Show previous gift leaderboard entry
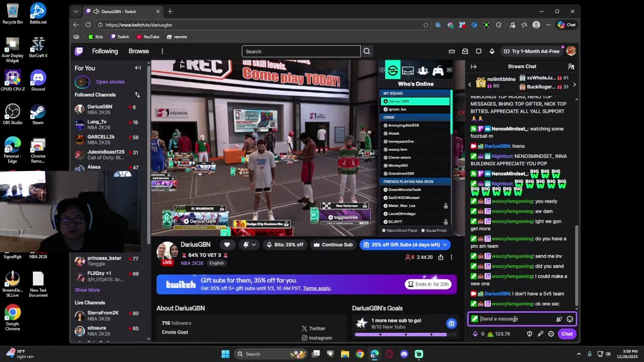Viewport: 644px width, 362px height. point(470,84)
